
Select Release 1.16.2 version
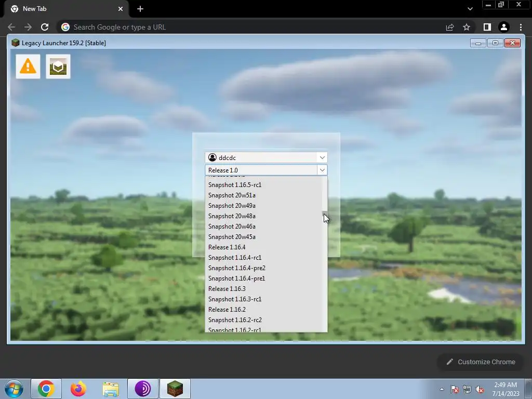coord(263,310)
